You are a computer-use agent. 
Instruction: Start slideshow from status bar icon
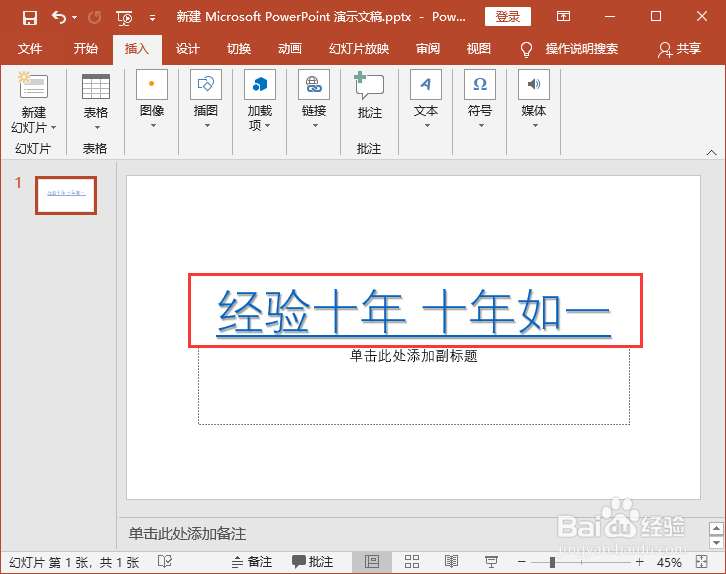(x=491, y=562)
